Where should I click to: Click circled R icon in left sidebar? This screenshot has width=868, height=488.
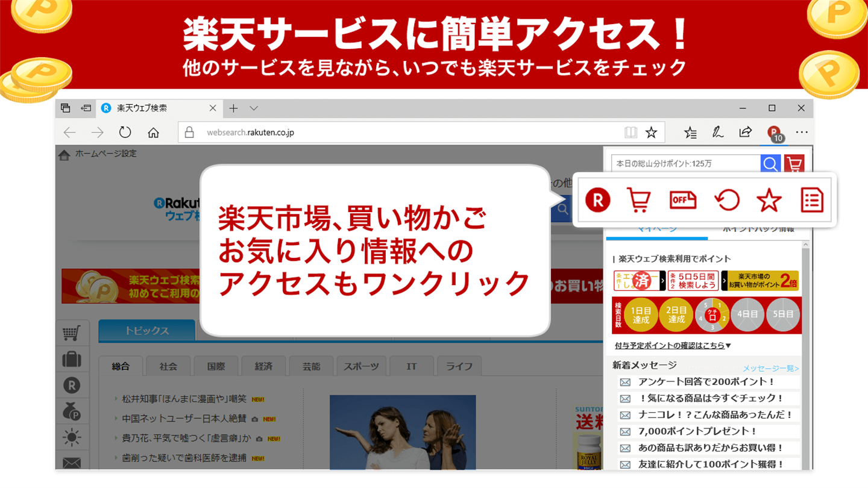72,385
